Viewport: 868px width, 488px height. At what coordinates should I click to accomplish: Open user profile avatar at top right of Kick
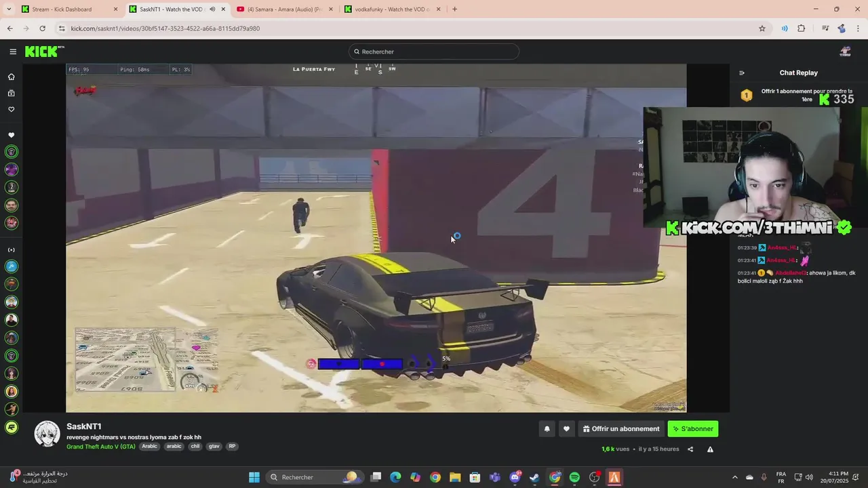pyautogui.click(x=845, y=52)
